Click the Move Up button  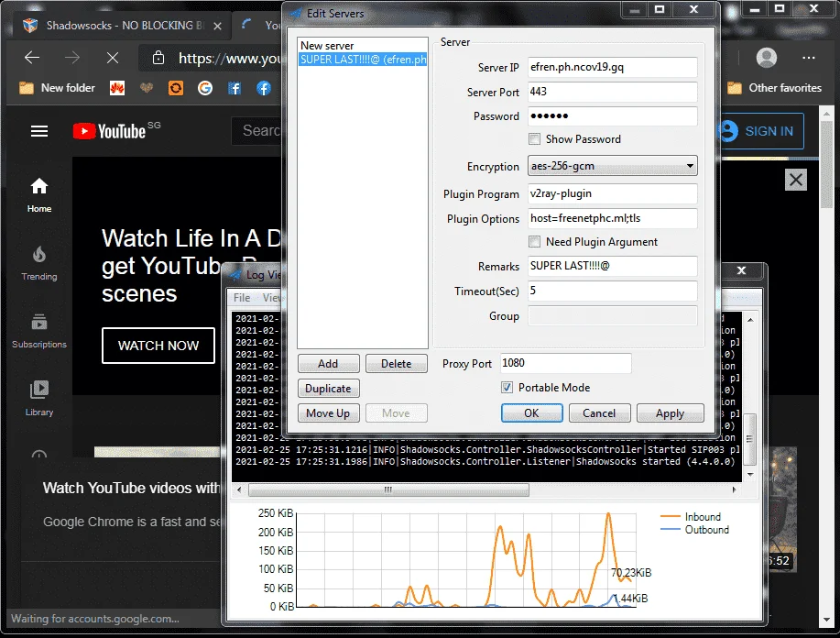coord(328,412)
